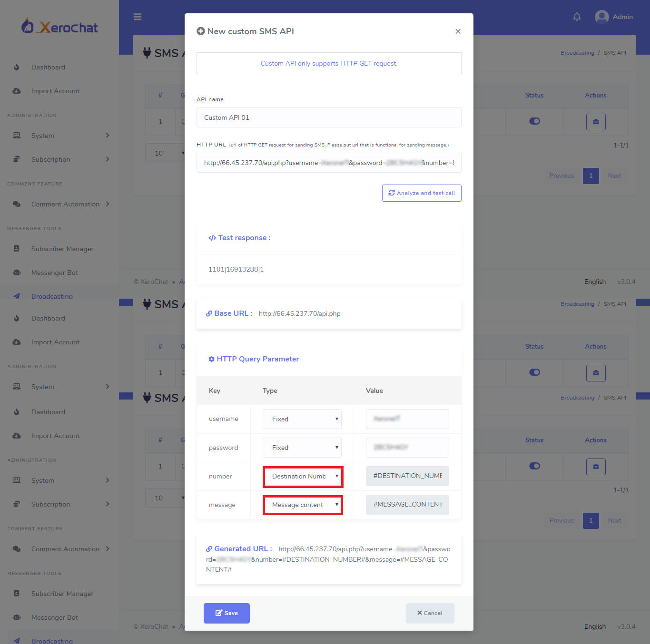
Task: Click the Analyze and test call button
Action: [x=422, y=193]
